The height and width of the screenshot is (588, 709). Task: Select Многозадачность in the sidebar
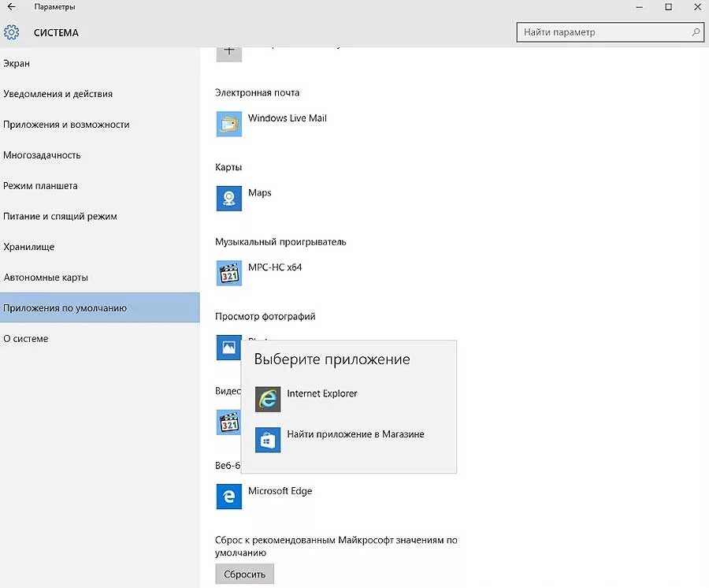click(x=99, y=155)
